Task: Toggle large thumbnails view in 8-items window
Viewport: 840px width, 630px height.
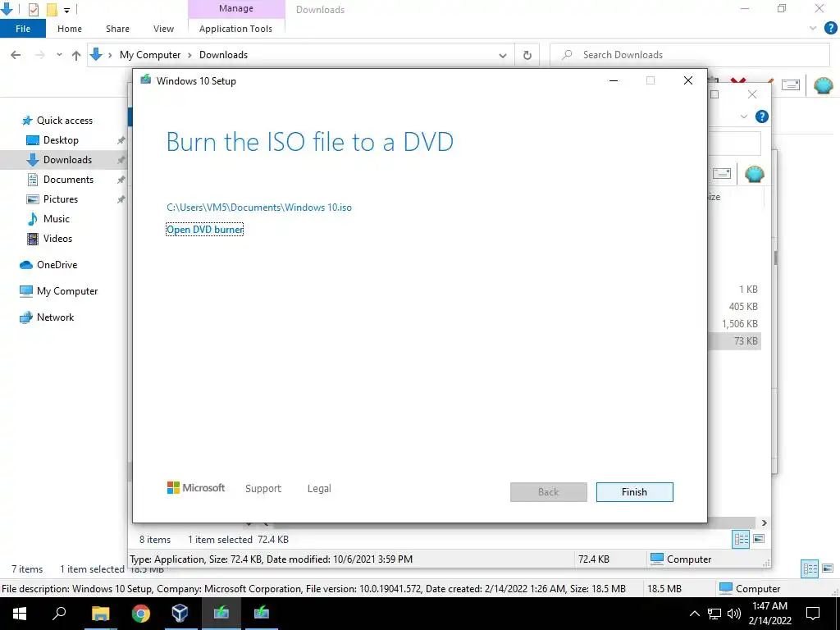Action: tap(759, 539)
